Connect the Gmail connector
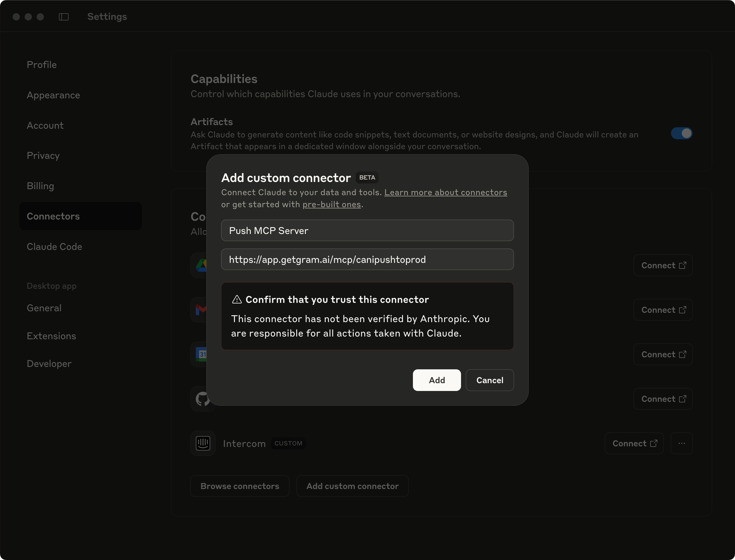The height and width of the screenshot is (560, 735). [x=663, y=310]
